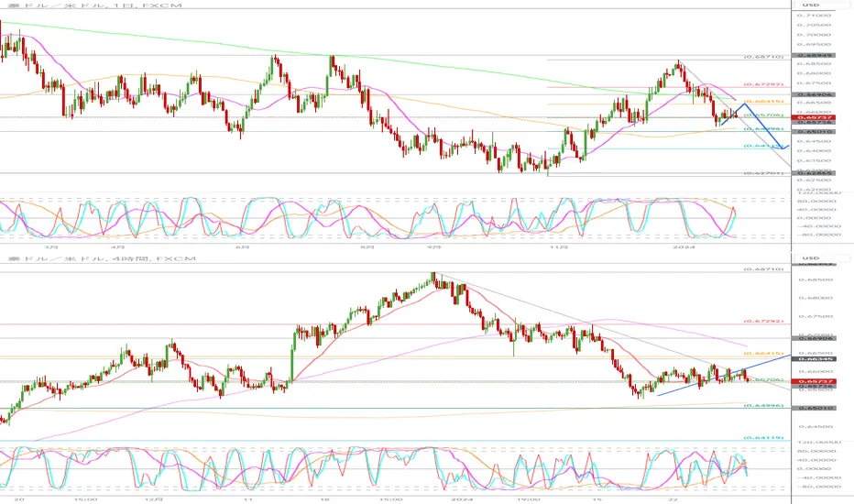Select the blue ascending trendline on 4-hour chart
Image resolution: width=854 pixels, height=504 pixels.
click(725, 375)
